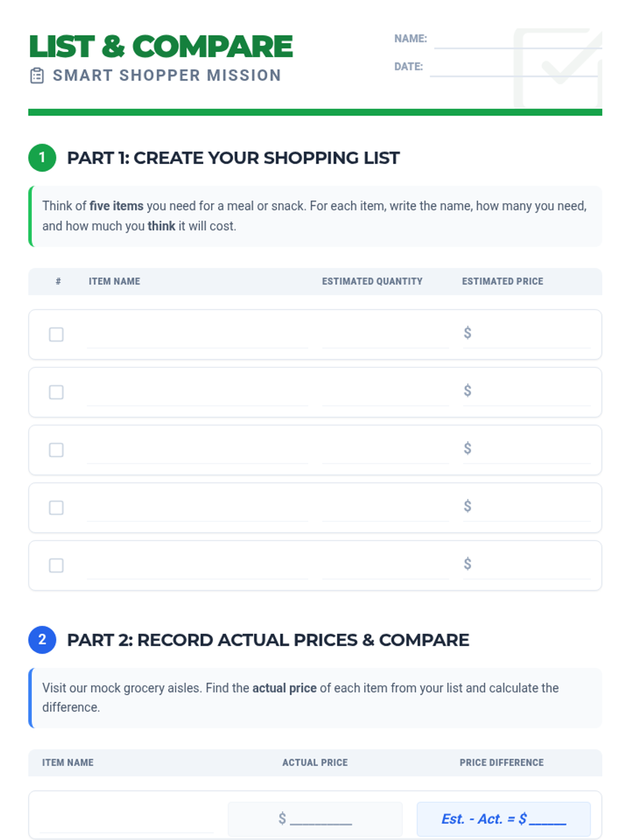Click the NAME line field at top
Viewport: 630px width, 840px height.
pos(518,41)
